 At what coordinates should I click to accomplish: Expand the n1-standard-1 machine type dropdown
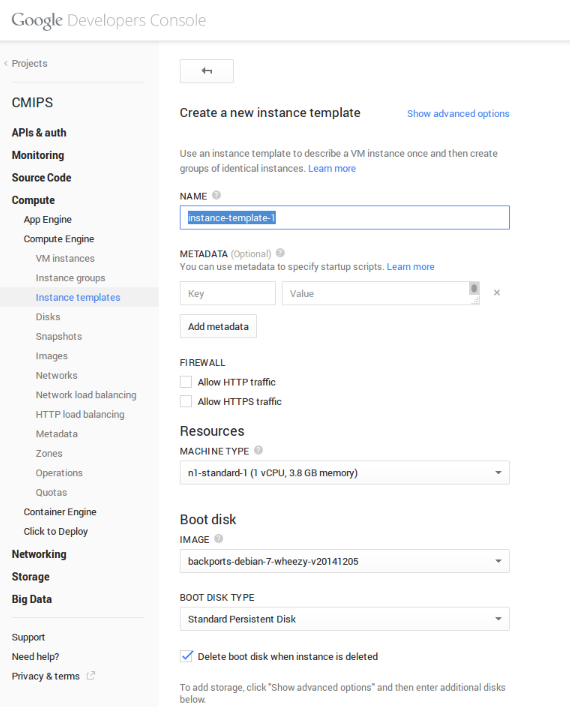345,473
